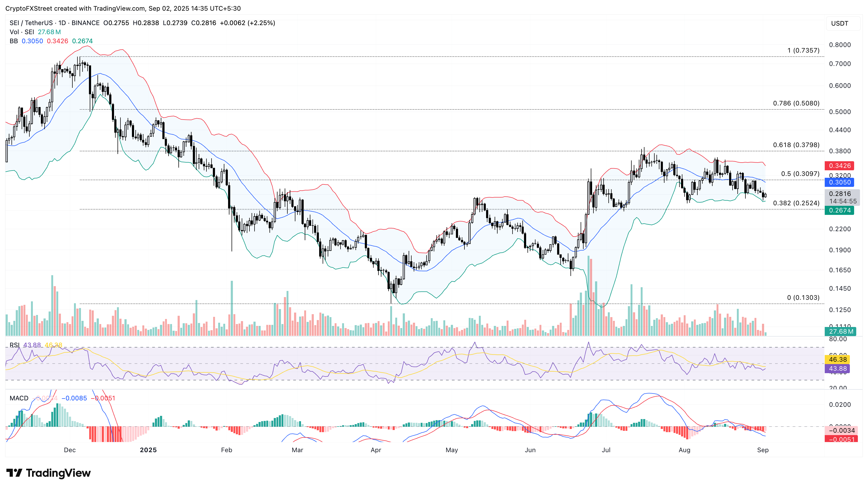
Task: Open the SEI / TetherUS symbol title
Action: click(x=31, y=23)
